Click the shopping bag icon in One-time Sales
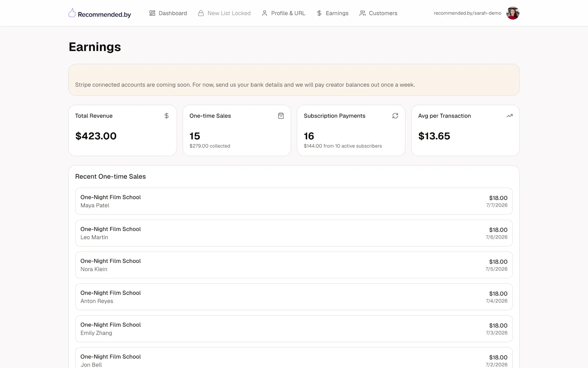588x368 pixels. click(281, 116)
